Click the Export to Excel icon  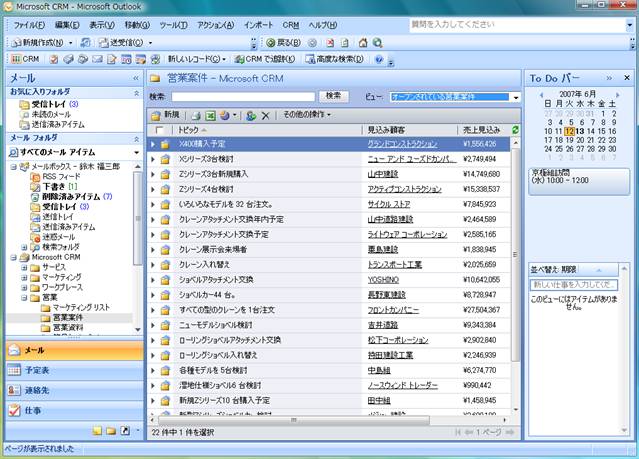(210, 116)
